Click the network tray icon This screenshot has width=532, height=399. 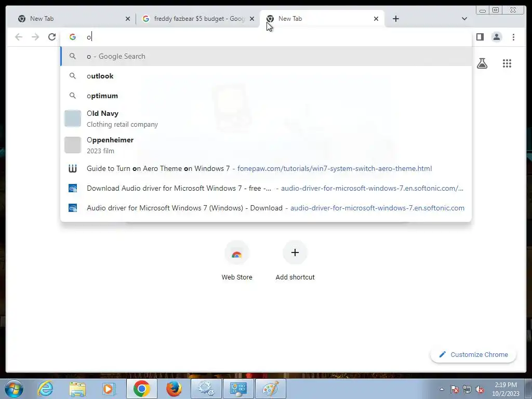(467, 389)
